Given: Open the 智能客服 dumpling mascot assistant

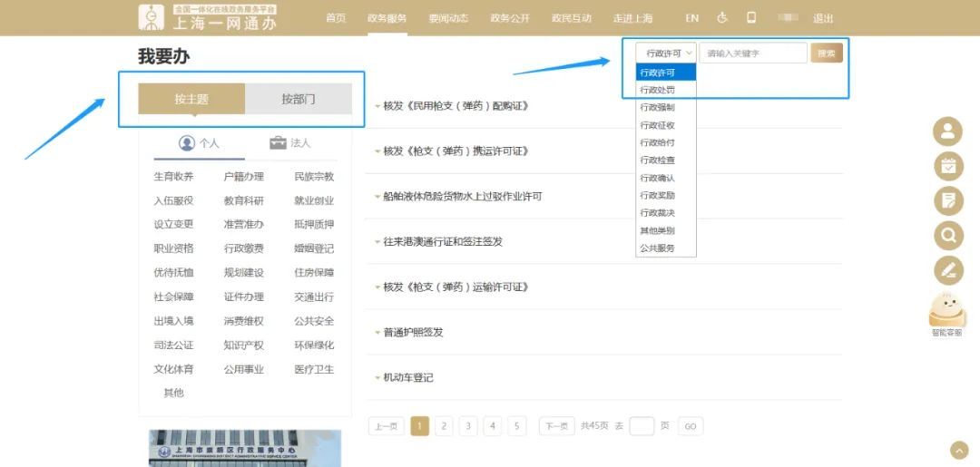Looking at the screenshot, I should 946,314.
